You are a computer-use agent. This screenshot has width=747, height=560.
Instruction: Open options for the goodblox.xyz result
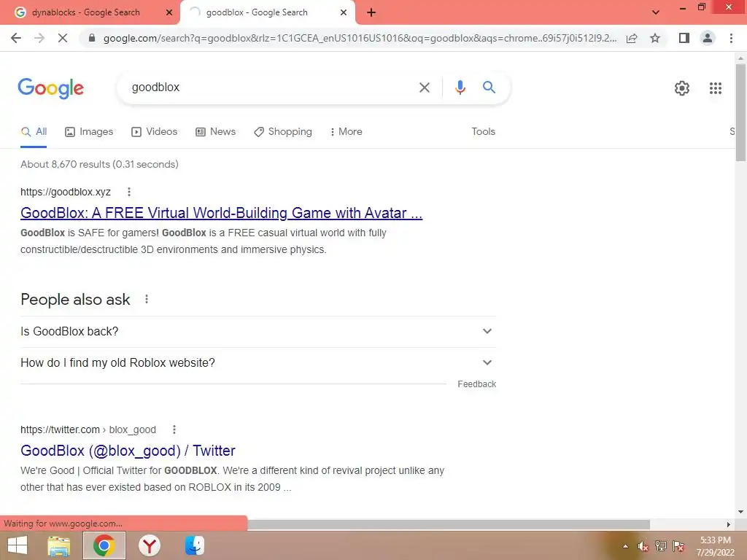click(128, 192)
